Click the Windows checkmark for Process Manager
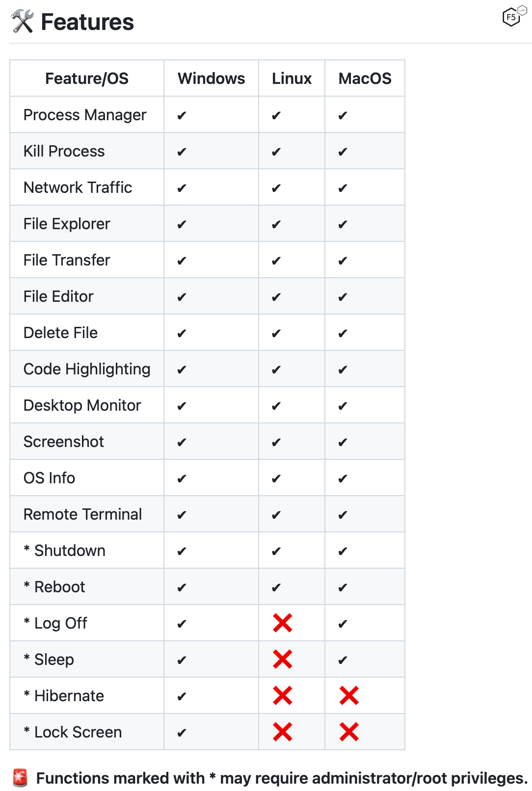 (182, 116)
